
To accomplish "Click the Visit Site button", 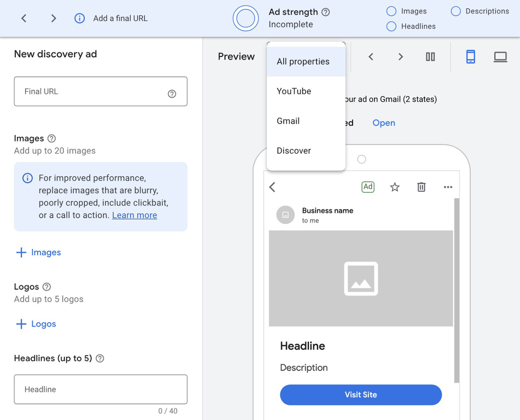I will click(361, 395).
